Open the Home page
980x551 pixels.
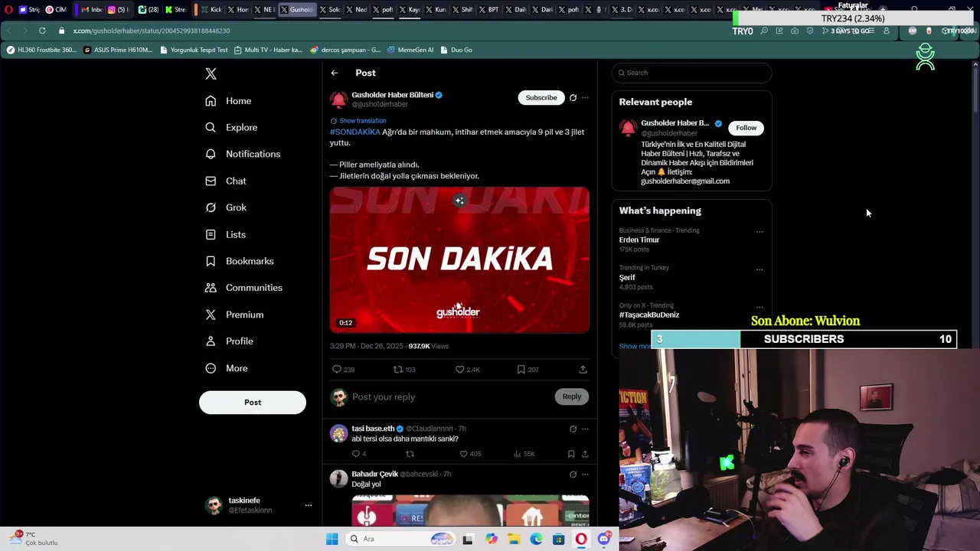(x=228, y=101)
